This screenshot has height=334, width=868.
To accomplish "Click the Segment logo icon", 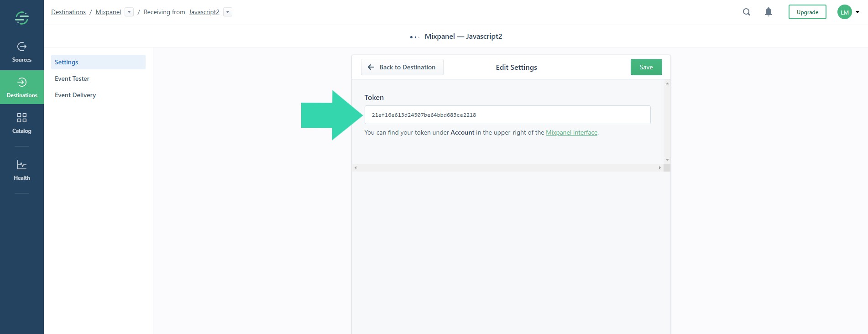I will point(22,18).
